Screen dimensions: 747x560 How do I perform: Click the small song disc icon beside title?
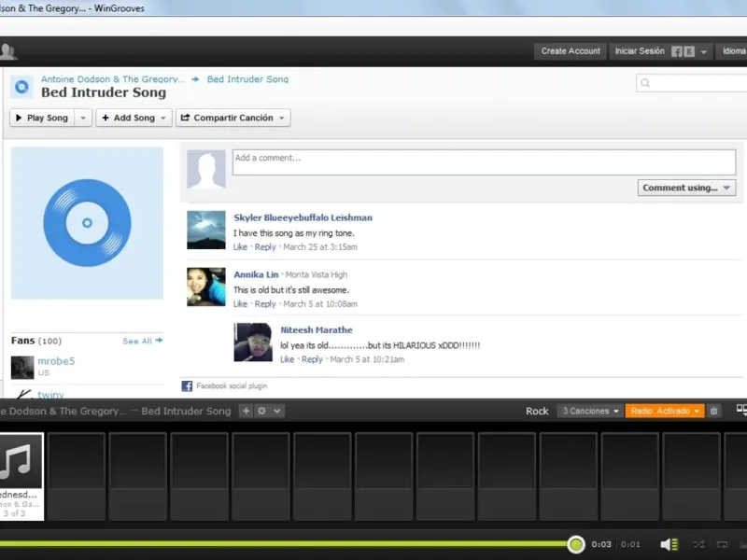[x=21, y=87]
